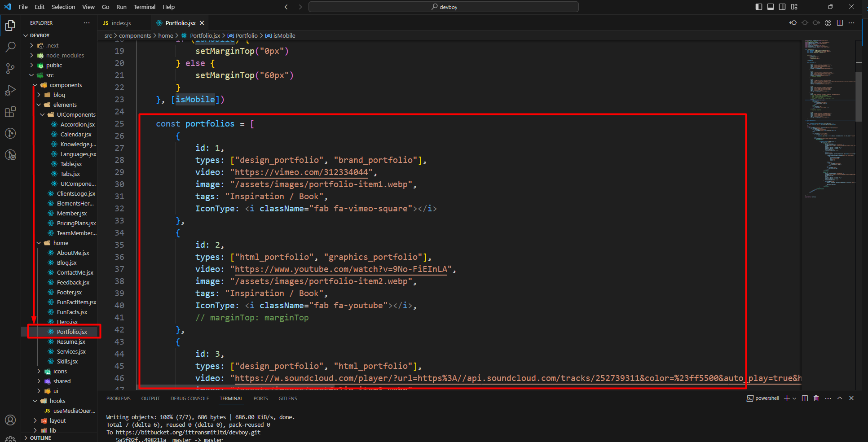
Task: Open the Extensions view
Action: [10, 112]
